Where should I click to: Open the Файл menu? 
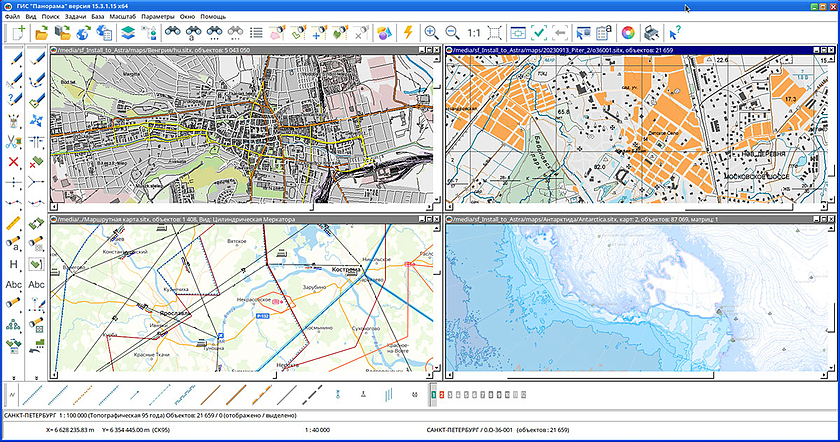click(11, 18)
